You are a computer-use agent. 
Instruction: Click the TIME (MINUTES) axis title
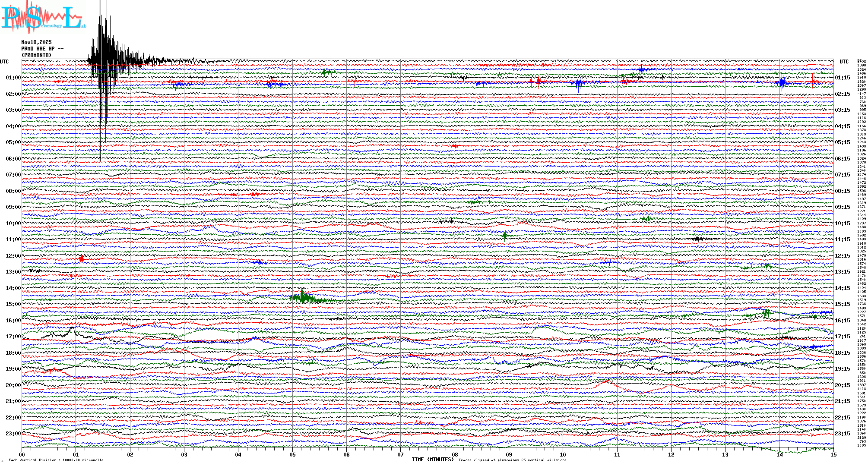coord(433,460)
